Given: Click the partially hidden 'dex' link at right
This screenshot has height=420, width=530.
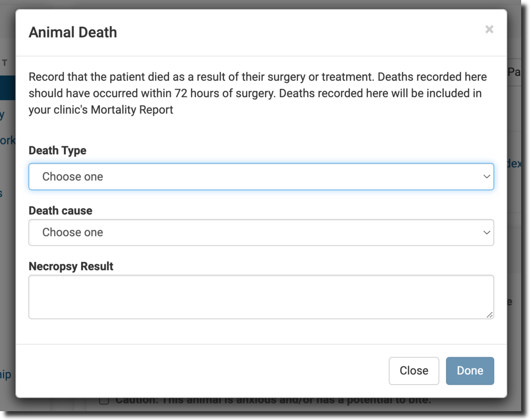Looking at the screenshot, I should tap(514, 164).
